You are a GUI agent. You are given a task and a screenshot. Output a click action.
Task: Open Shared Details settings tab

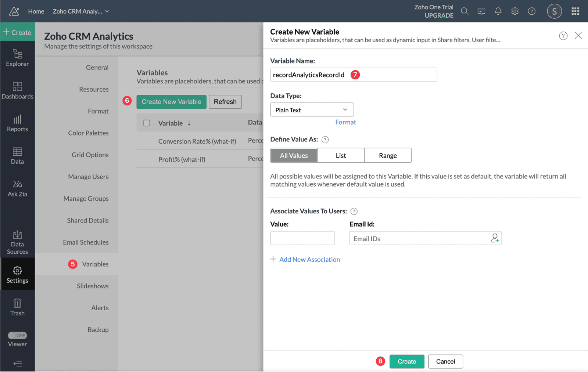(88, 220)
